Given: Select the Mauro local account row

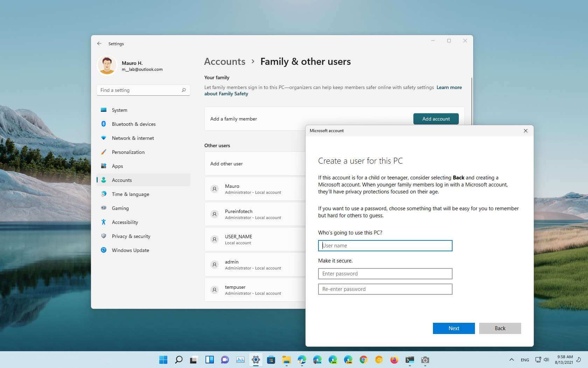Looking at the screenshot, I should (255, 189).
